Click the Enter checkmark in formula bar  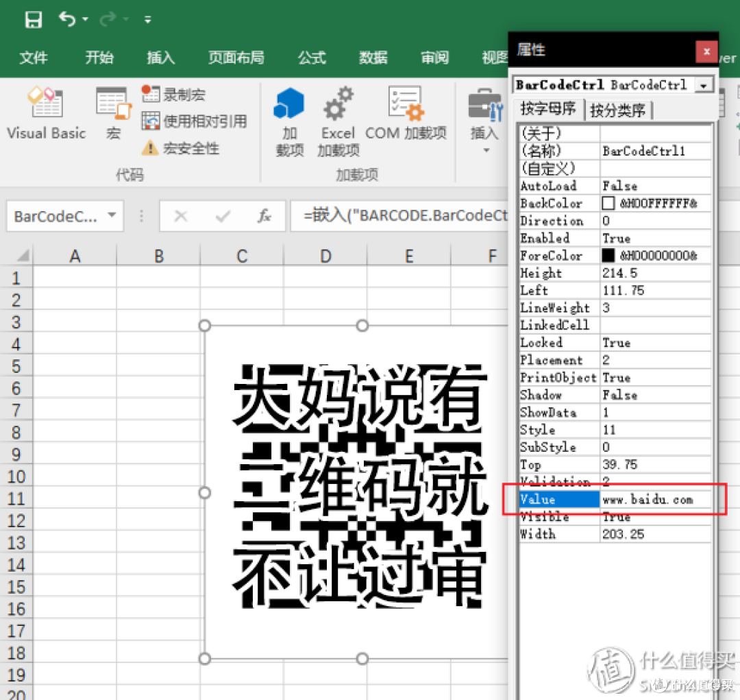click(x=223, y=217)
